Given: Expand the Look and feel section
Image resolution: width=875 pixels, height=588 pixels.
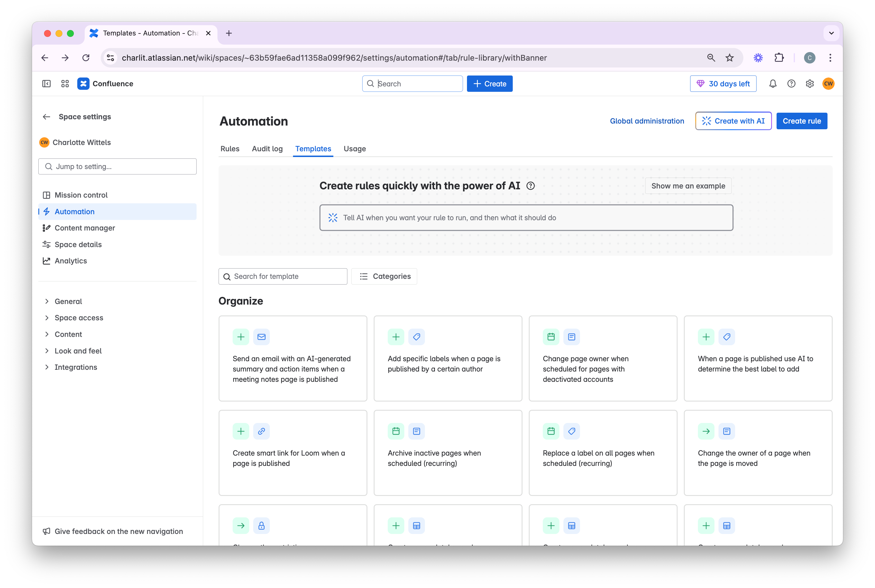Looking at the screenshot, I should pyautogui.click(x=78, y=351).
